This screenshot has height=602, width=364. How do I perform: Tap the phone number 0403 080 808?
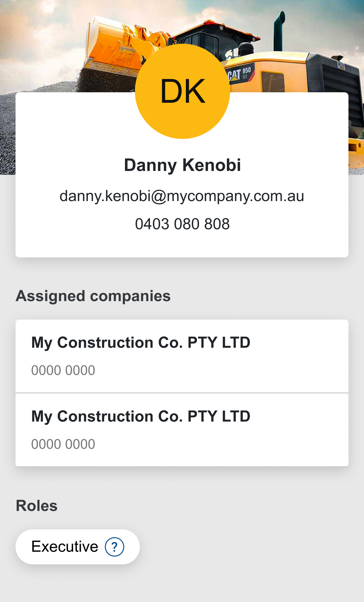coord(182,224)
